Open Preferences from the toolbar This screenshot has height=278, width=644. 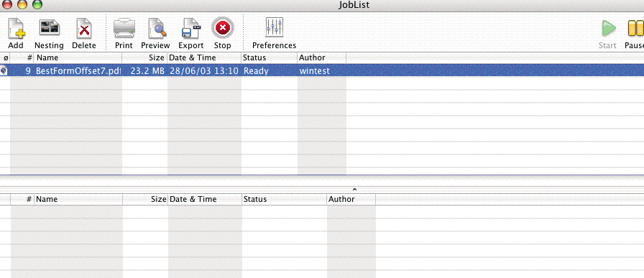click(x=274, y=28)
